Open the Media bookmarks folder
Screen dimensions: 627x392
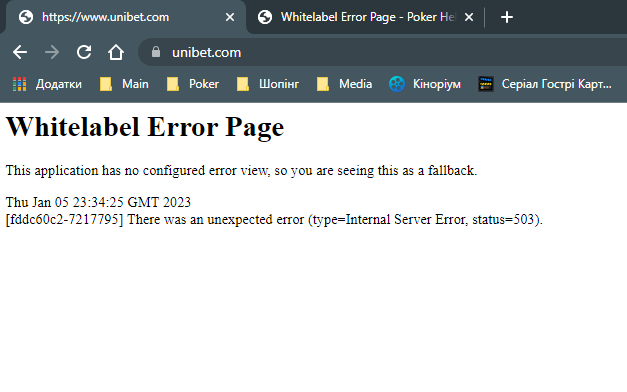[344, 84]
